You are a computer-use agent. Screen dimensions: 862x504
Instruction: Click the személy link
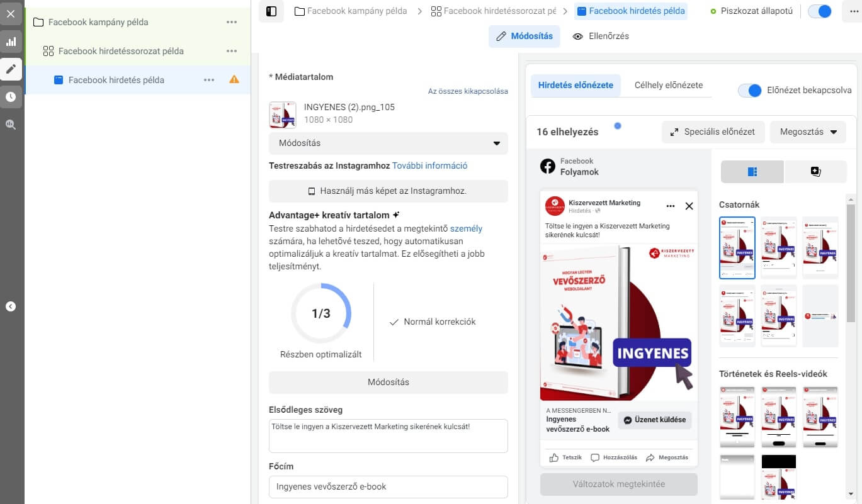467,229
